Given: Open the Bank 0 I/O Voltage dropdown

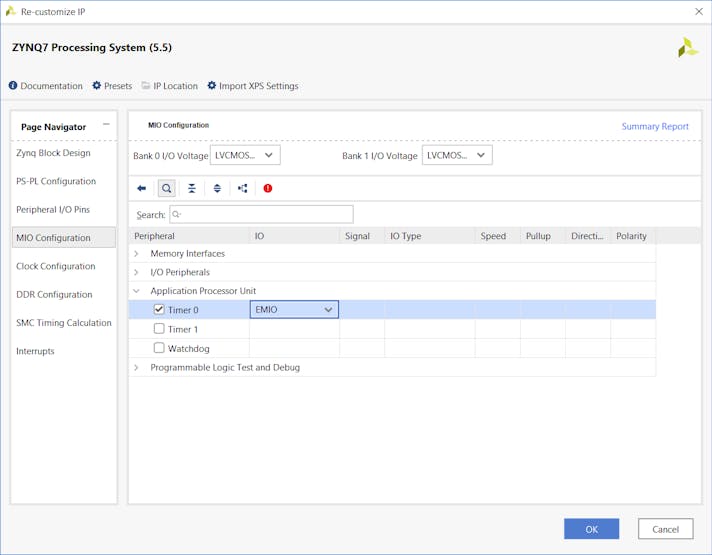Looking at the screenshot, I should [245, 155].
